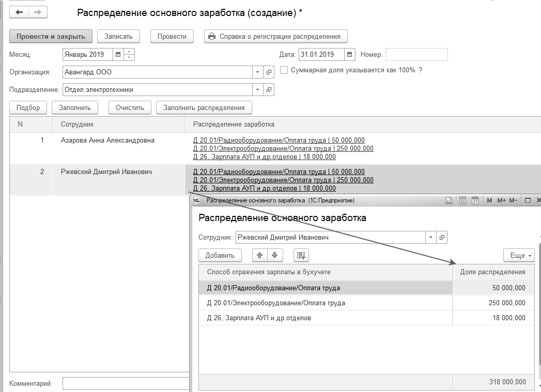Click Заполнить распределение button
This screenshot has height=392, width=541.
204,107
